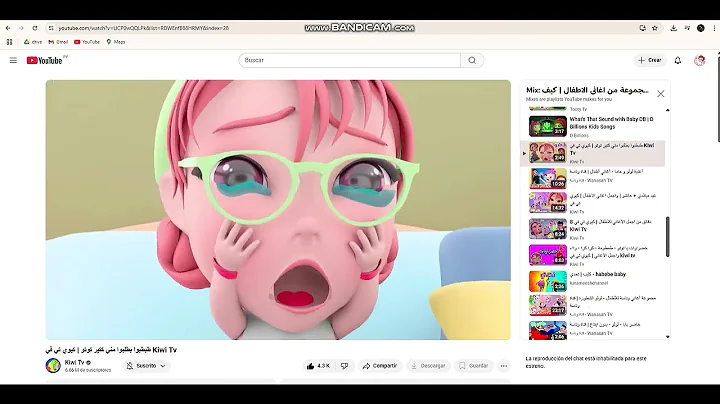Click the playlist panel scrollbar thumb
The width and height of the screenshot is (720, 404).
(667, 237)
